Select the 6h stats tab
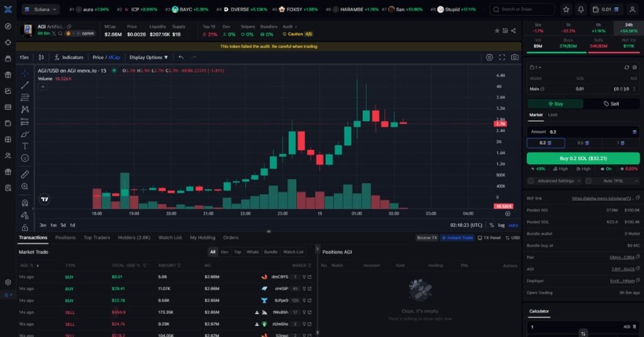Image resolution: width=644 pixels, height=337 pixels. point(599,28)
